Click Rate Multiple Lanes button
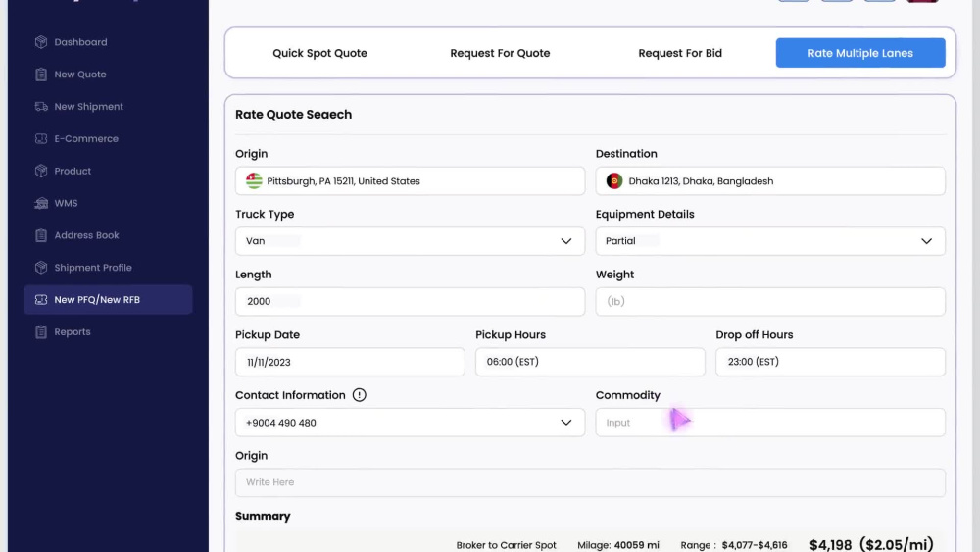 (x=860, y=53)
